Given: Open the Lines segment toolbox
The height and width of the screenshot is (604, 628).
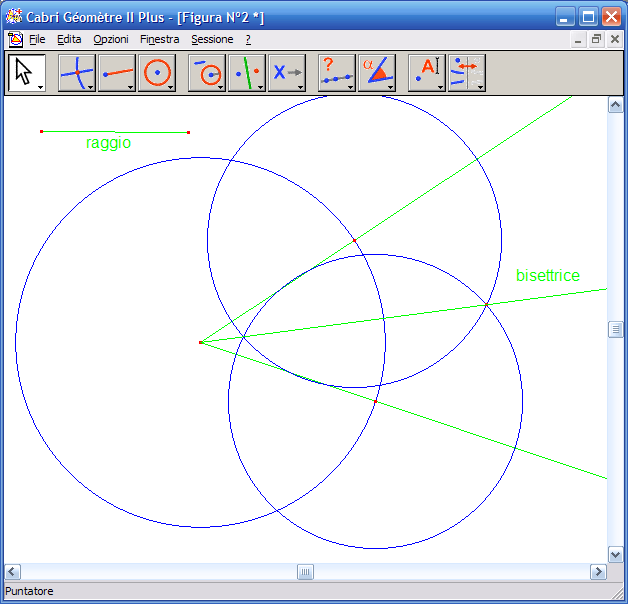Looking at the screenshot, I should [x=117, y=73].
